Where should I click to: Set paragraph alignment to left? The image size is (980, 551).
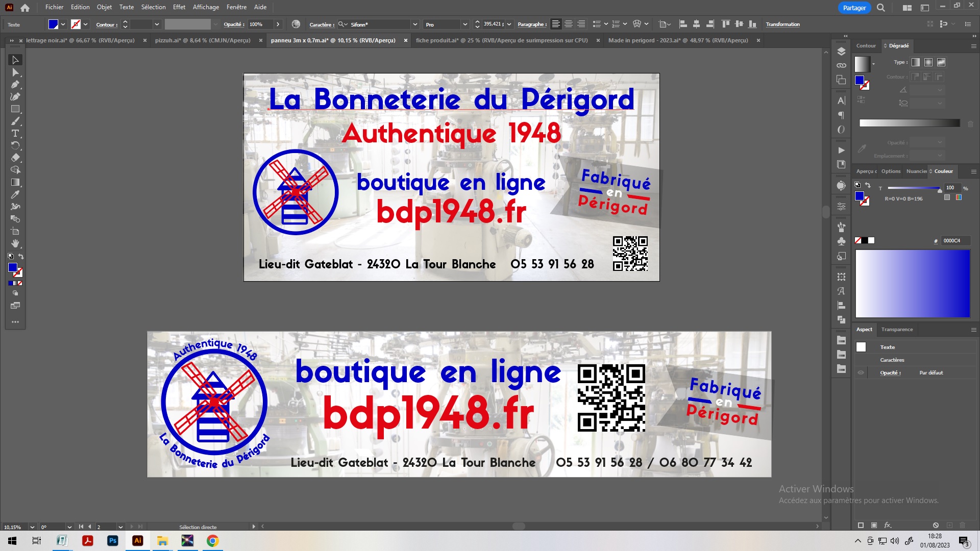pos(556,24)
